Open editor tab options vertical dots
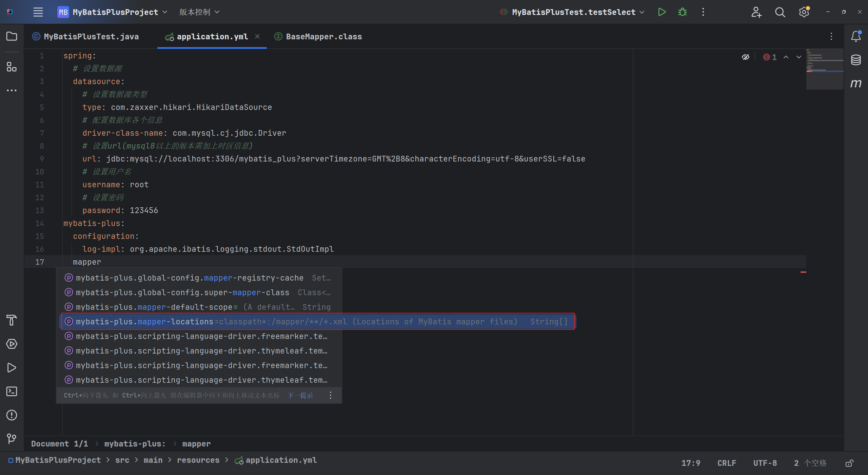868x475 pixels. click(x=831, y=36)
